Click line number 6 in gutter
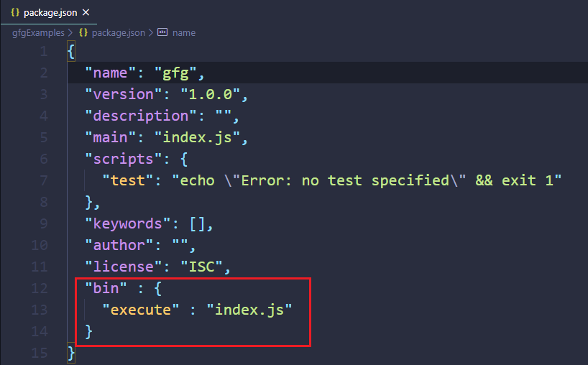588x365 pixels. [44, 159]
